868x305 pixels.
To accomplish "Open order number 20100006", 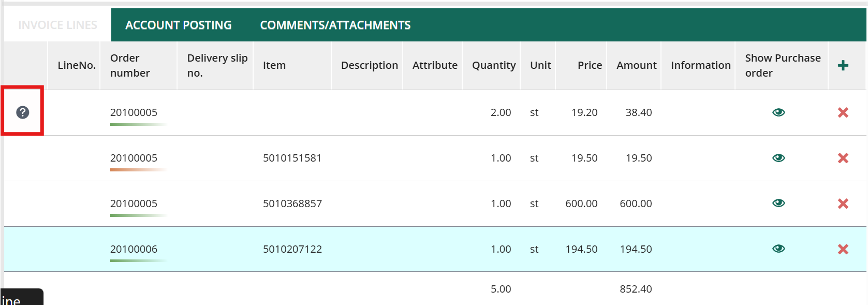I will coord(134,249).
